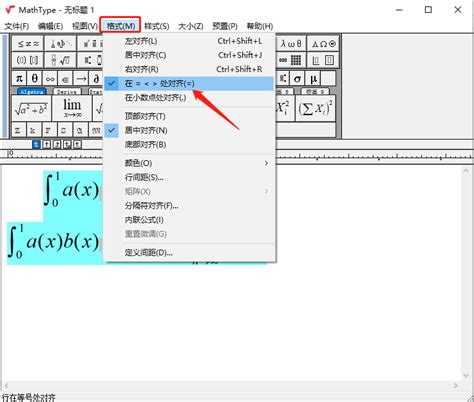
Task: Click the empty symbol slot beside mu
Action: (329, 79)
